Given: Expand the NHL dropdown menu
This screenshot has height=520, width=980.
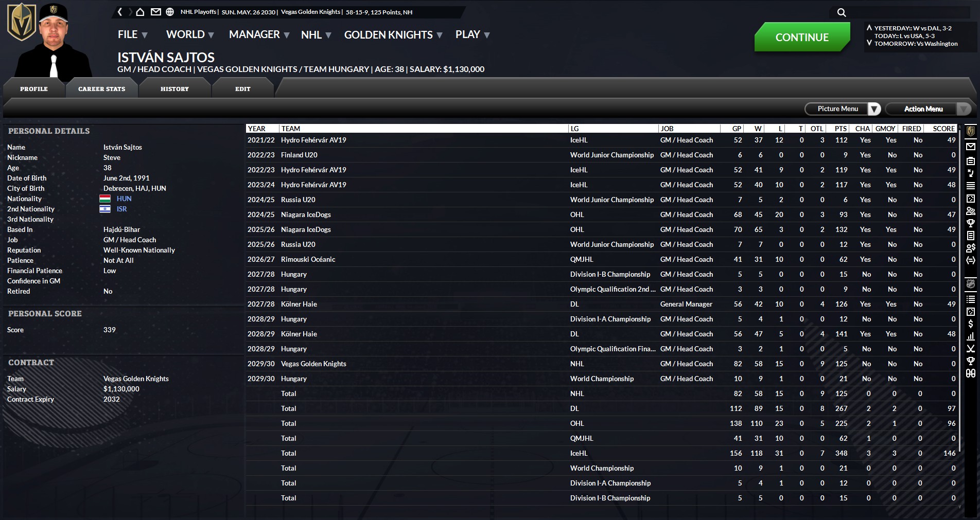Looking at the screenshot, I should point(316,34).
